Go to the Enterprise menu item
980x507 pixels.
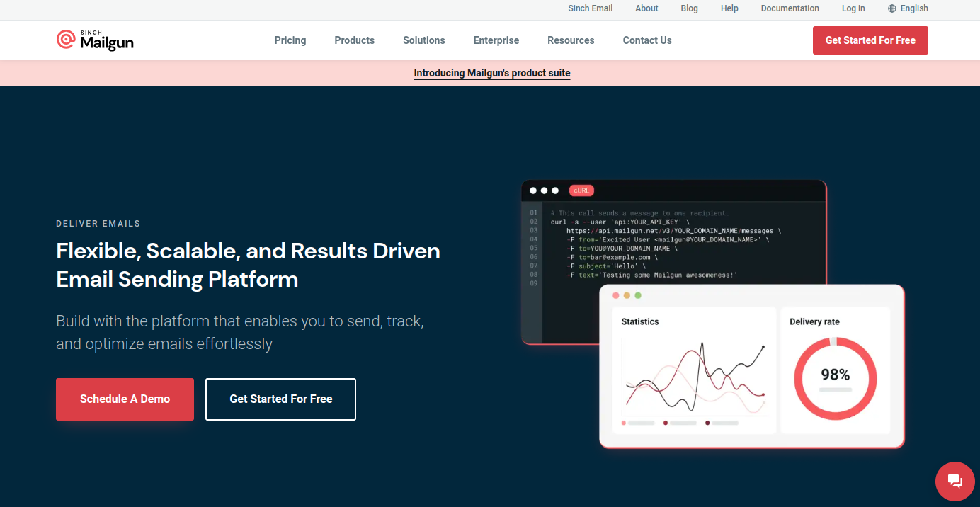click(496, 40)
